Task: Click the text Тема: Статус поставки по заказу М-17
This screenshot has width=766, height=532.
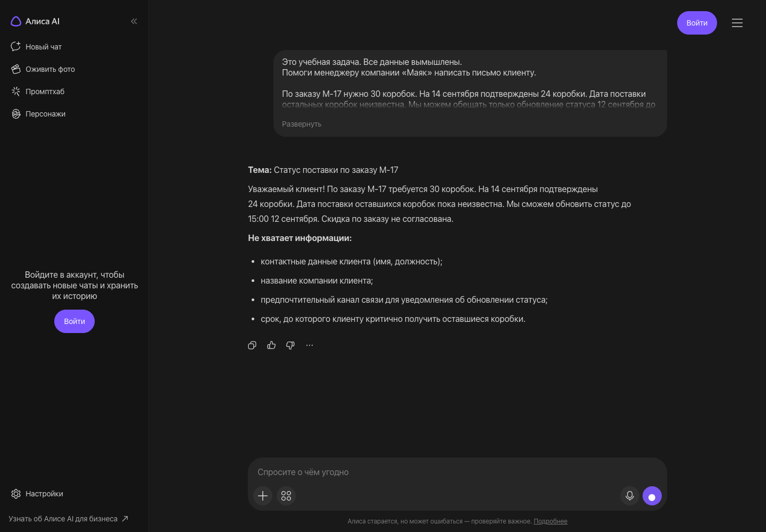Action: 323,170
